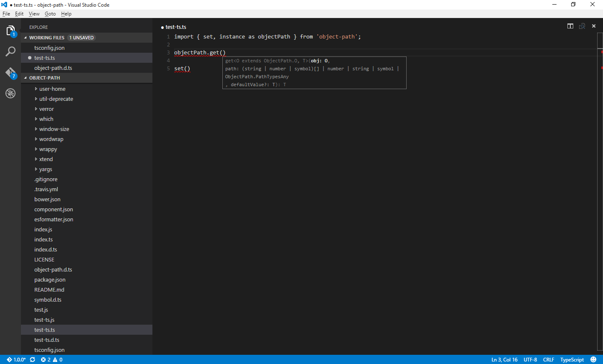603x364 pixels.
Task: Expand the which folder
Action: pos(87,119)
